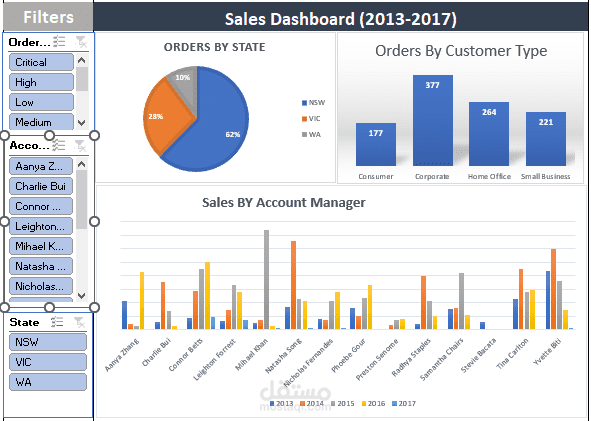591x421 pixels.
Task: Click Account slicer scroll down arrow
Action: click(x=81, y=296)
